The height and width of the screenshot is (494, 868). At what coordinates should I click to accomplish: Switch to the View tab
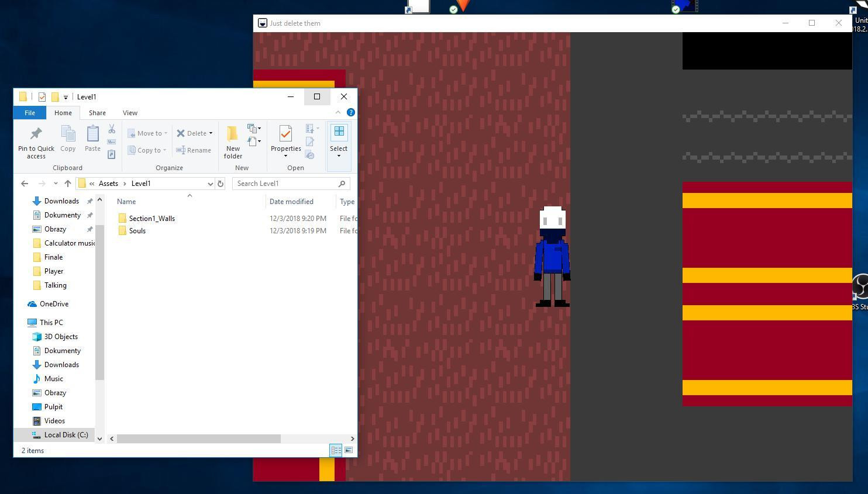[130, 113]
